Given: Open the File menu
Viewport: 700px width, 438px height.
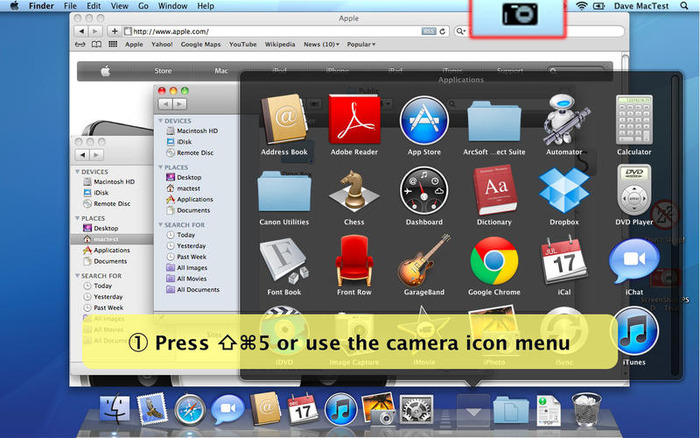Looking at the screenshot, I should tap(70, 6).
